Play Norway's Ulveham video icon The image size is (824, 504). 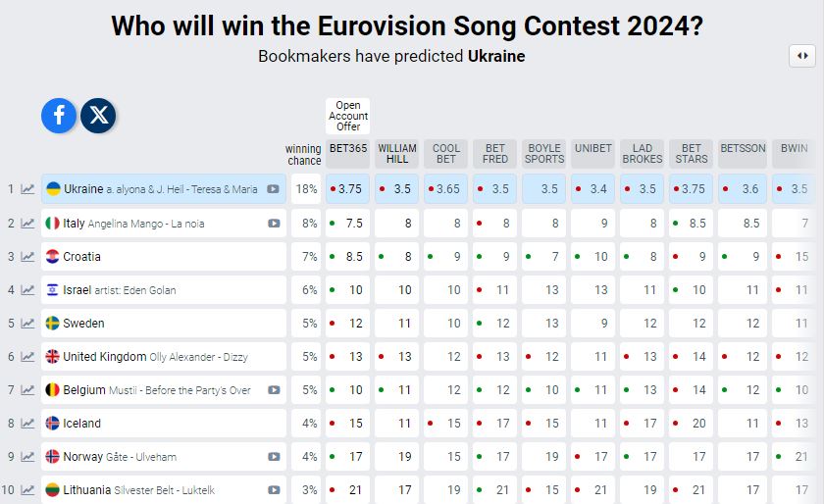(x=274, y=457)
